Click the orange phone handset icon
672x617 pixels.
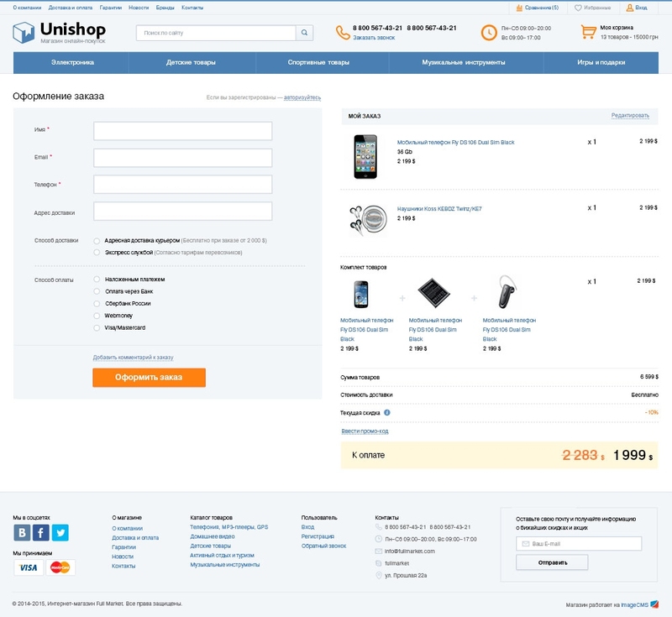pyautogui.click(x=342, y=33)
